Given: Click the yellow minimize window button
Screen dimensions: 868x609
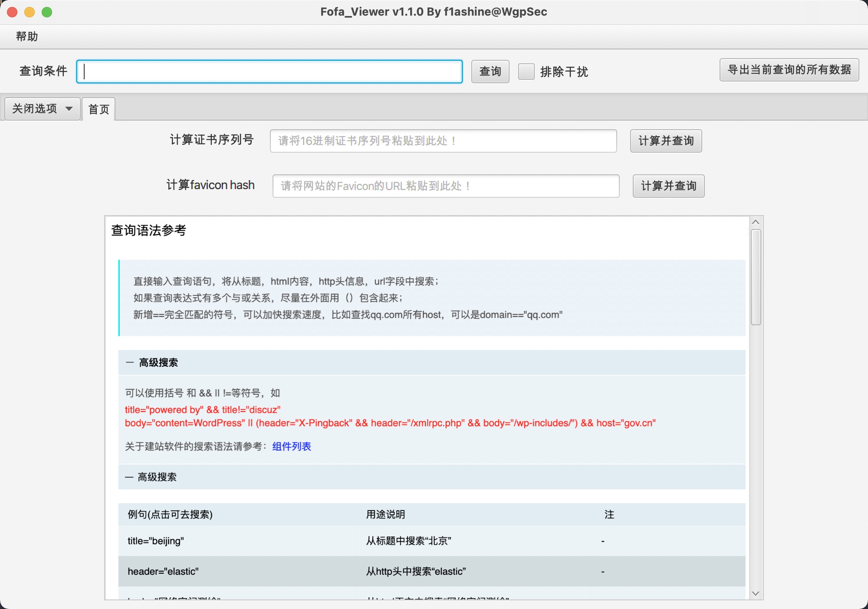Looking at the screenshot, I should point(30,12).
